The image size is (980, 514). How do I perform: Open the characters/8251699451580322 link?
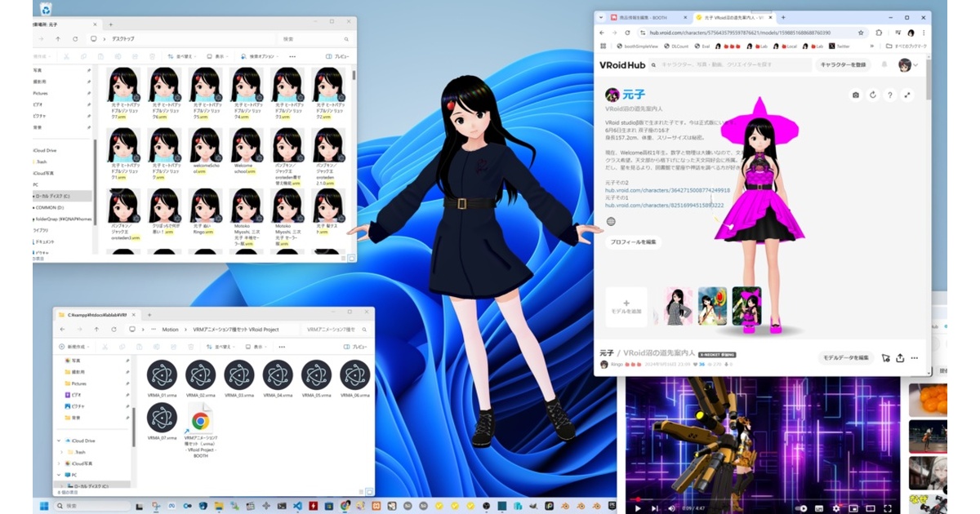pos(665,206)
